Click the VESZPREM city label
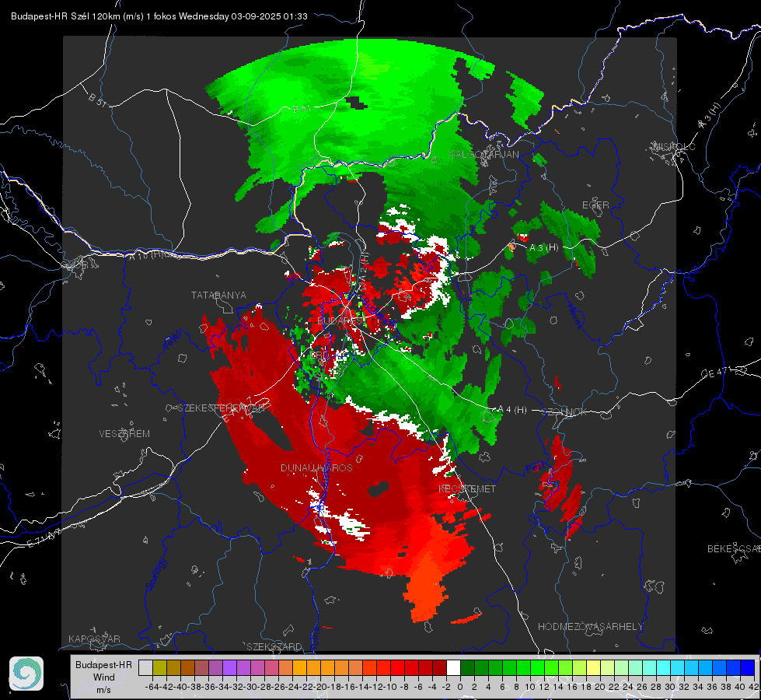The image size is (761, 700). (124, 433)
